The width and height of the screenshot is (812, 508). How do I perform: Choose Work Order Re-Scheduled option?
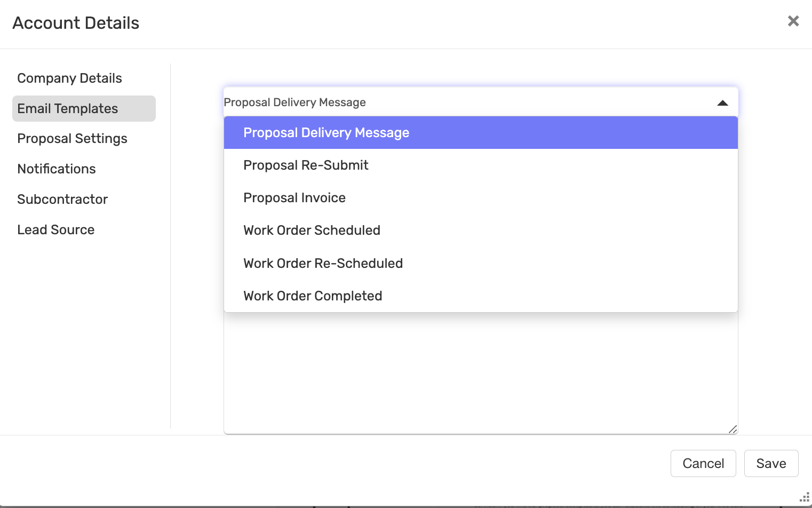tap(481, 264)
